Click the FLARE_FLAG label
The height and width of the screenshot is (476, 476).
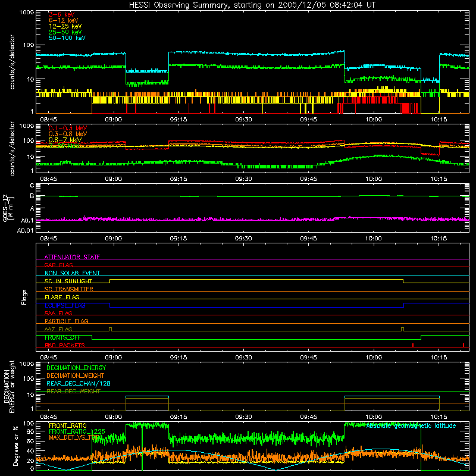point(62,297)
